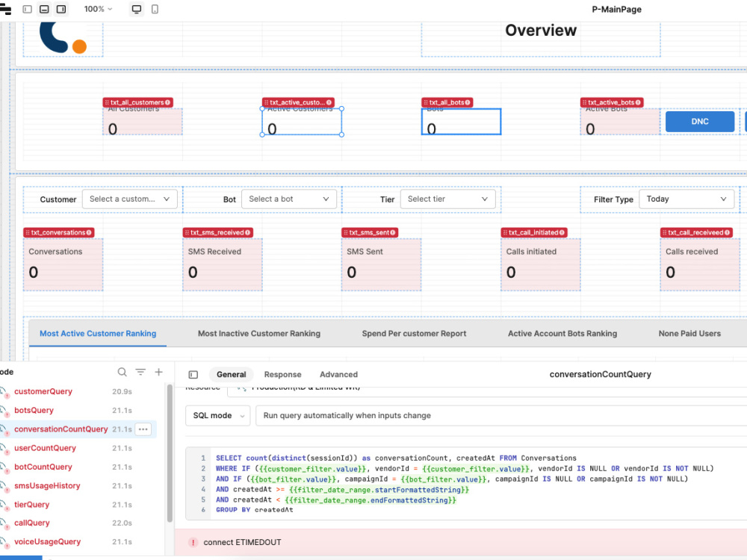Switch to desktop preview icon
The height and width of the screenshot is (560, 747).
(x=137, y=9)
